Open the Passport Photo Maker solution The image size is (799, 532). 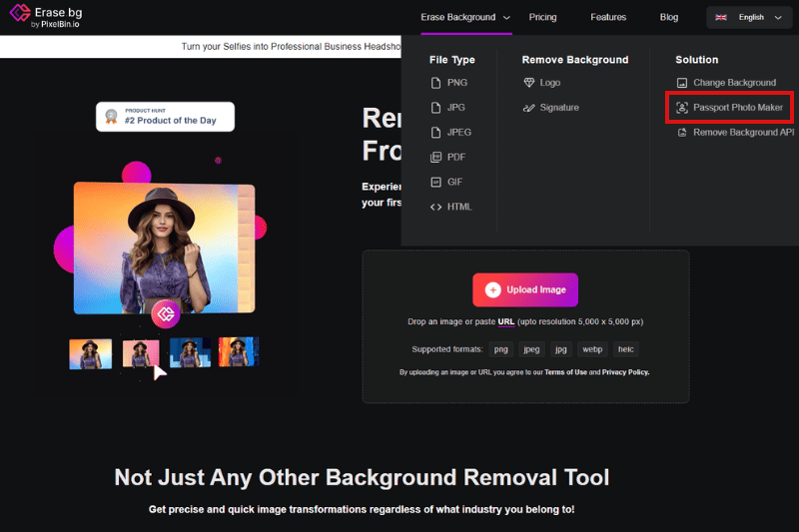click(737, 108)
